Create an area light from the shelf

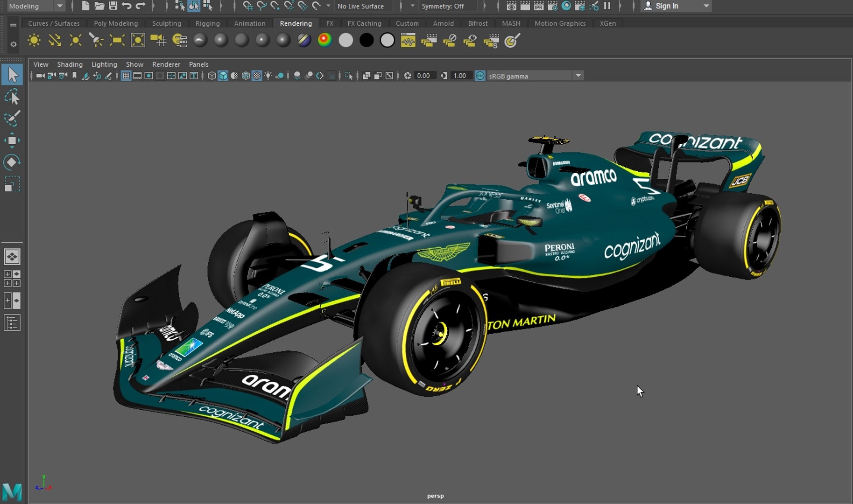coord(117,41)
